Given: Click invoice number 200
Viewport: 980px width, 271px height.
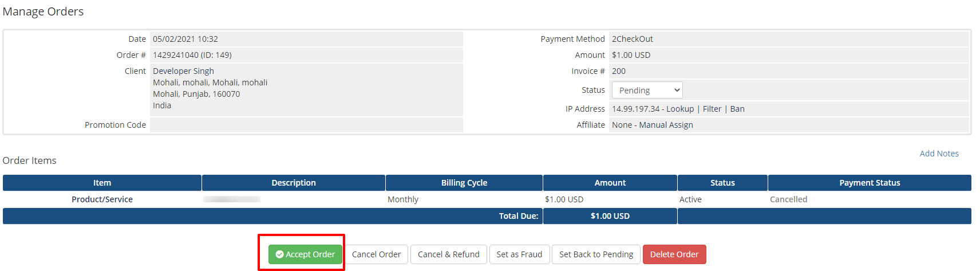Looking at the screenshot, I should [619, 71].
